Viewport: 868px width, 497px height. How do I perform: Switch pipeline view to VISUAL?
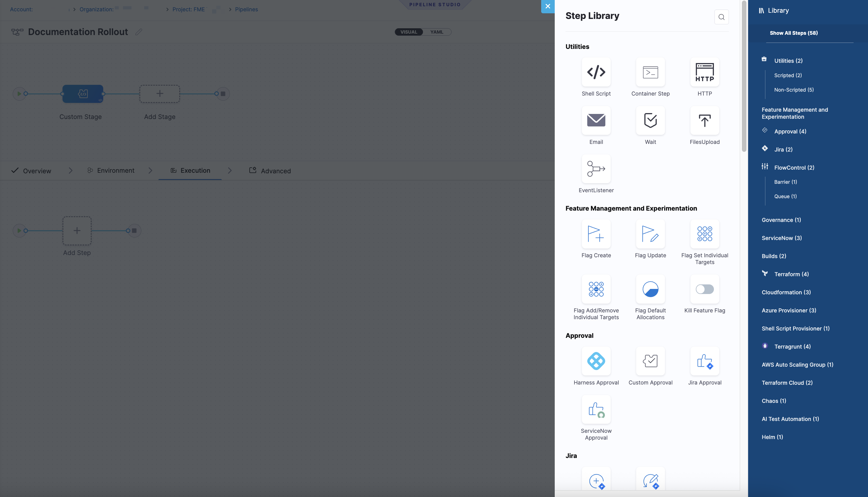(409, 32)
